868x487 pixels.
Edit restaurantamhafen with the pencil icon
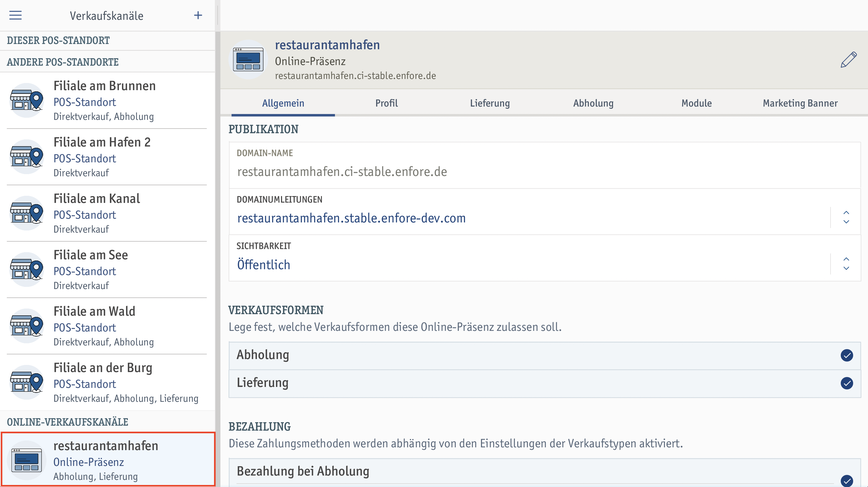[x=848, y=60]
